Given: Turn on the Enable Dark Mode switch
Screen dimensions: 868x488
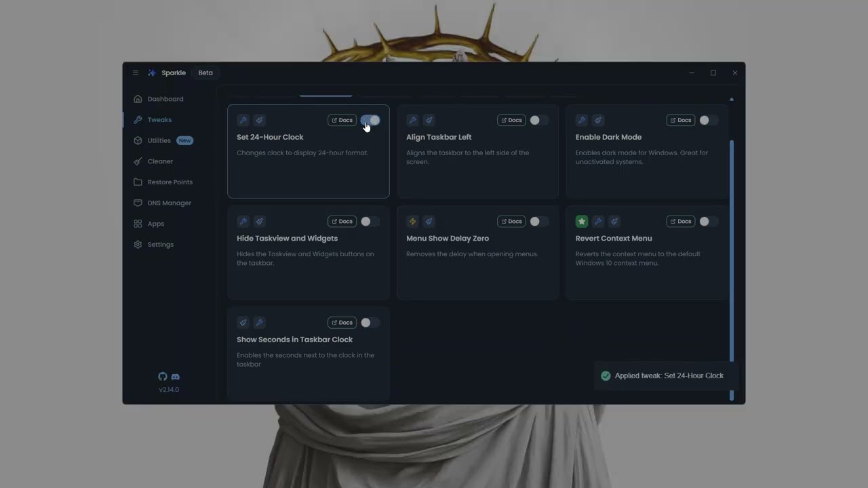Looking at the screenshot, I should [x=709, y=120].
